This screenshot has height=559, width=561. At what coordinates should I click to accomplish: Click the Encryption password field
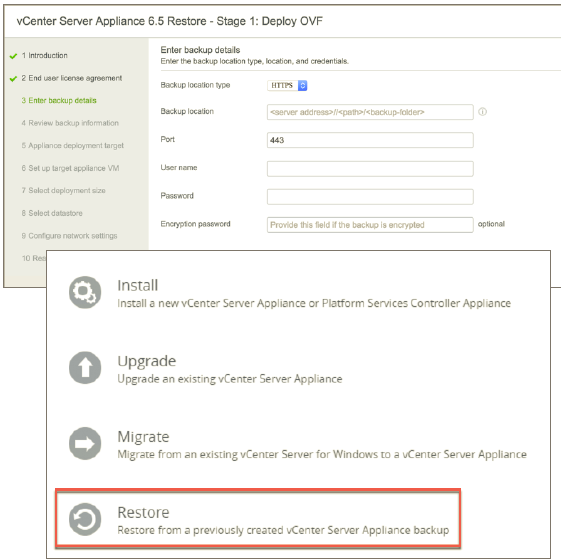click(x=370, y=225)
